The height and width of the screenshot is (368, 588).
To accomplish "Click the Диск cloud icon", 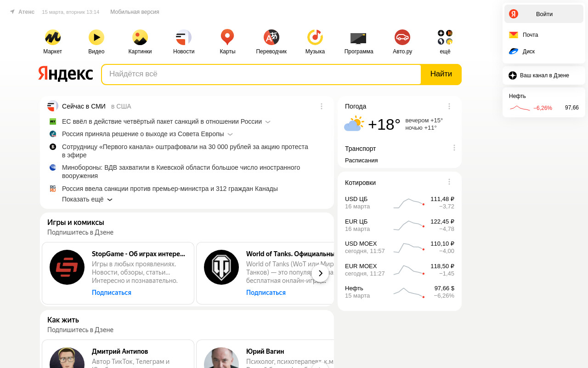I will click(x=514, y=52).
